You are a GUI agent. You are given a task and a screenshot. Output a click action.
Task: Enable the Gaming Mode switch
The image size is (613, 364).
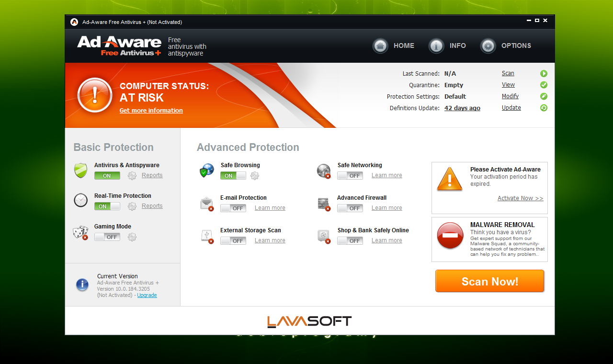coord(107,237)
